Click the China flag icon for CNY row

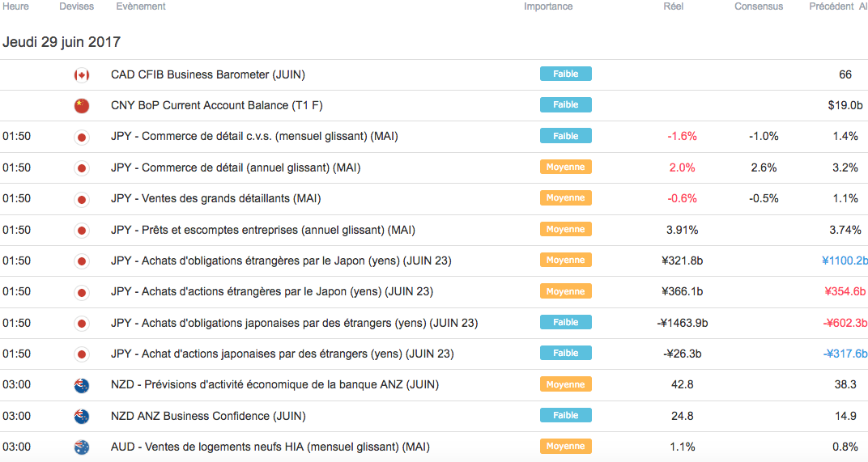[81, 106]
